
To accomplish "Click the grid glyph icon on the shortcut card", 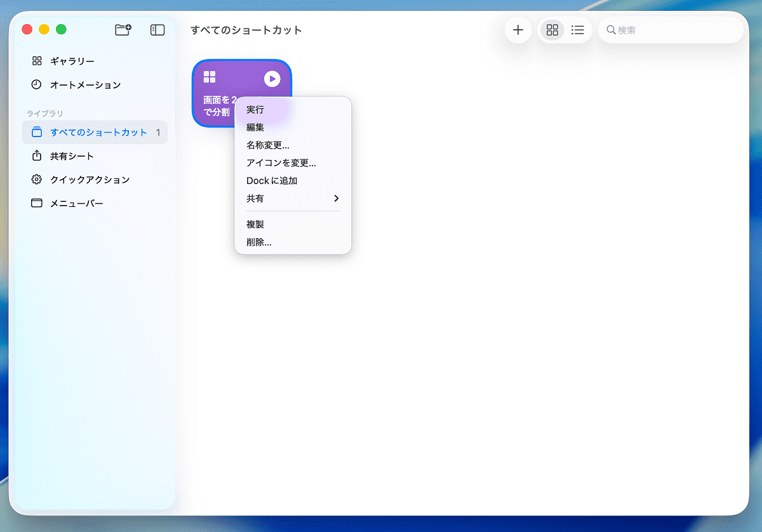I will pos(210,77).
